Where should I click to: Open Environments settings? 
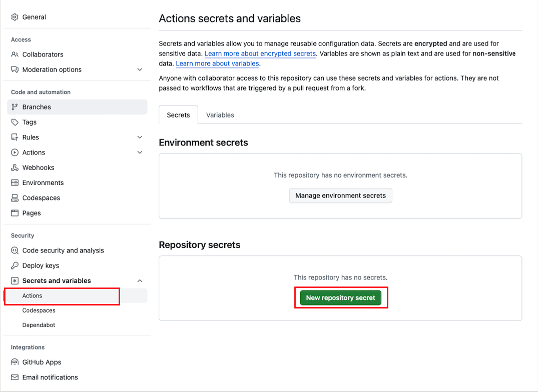click(77, 182)
